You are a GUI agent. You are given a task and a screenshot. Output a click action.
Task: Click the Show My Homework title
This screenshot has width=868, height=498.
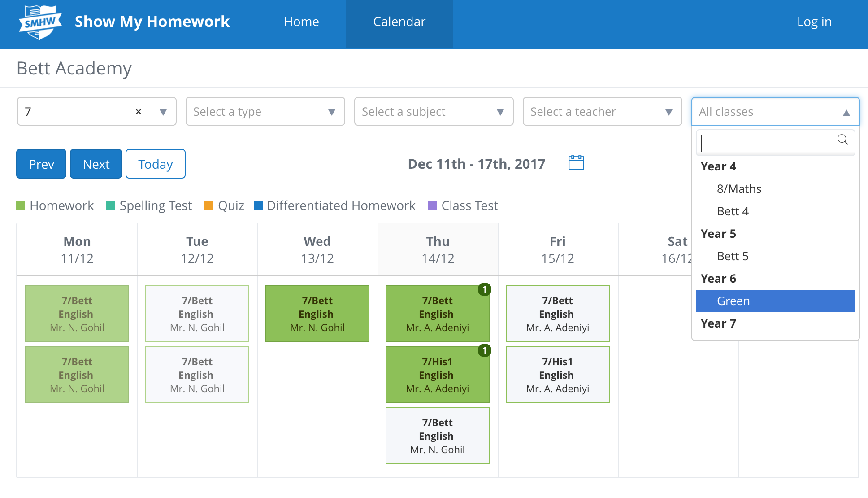click(x=152, y=22)
